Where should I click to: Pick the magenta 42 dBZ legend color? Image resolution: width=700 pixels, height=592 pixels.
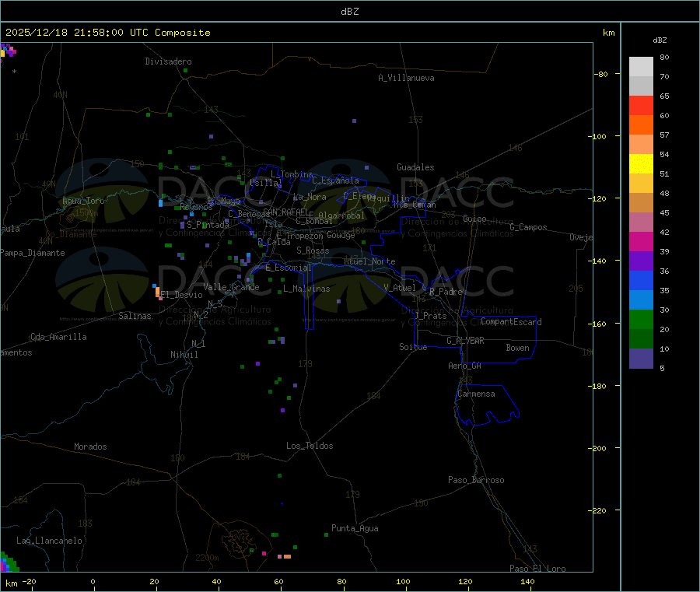point(641,241)
